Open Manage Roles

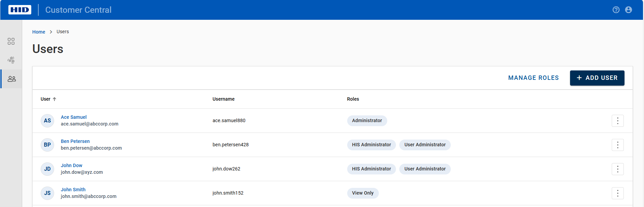(x=533, y=78)
